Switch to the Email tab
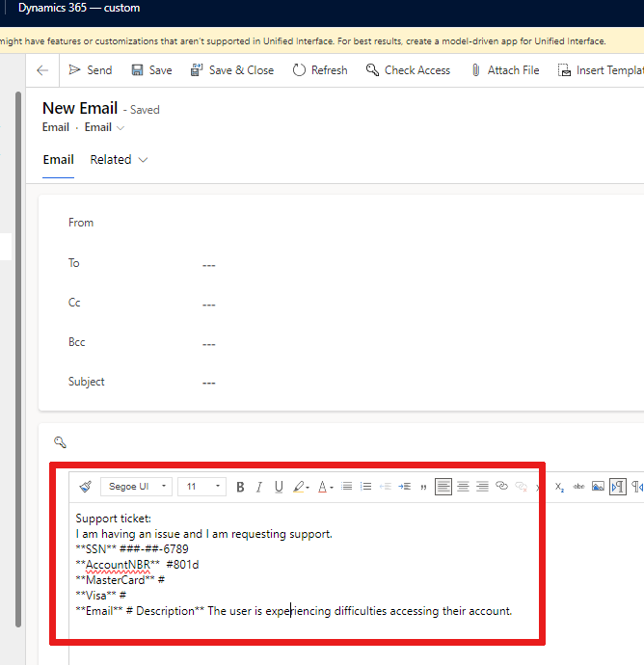 [x=59, y=160]
